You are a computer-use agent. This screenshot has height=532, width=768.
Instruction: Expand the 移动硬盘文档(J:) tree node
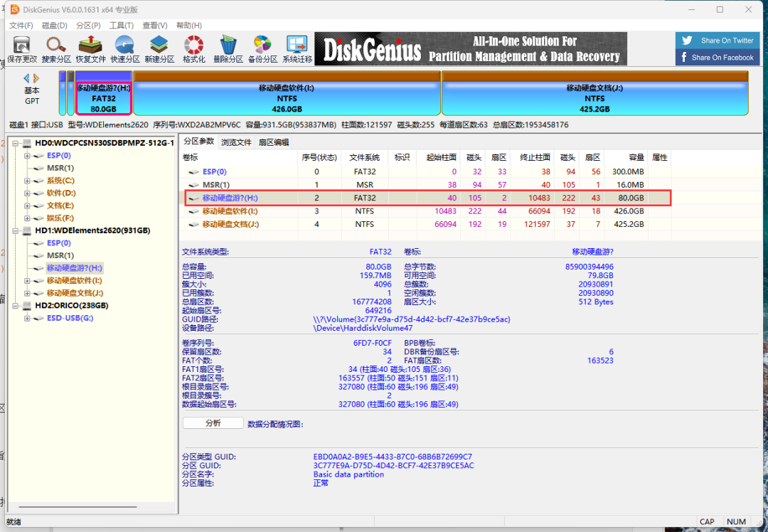[x=28, y=293]
